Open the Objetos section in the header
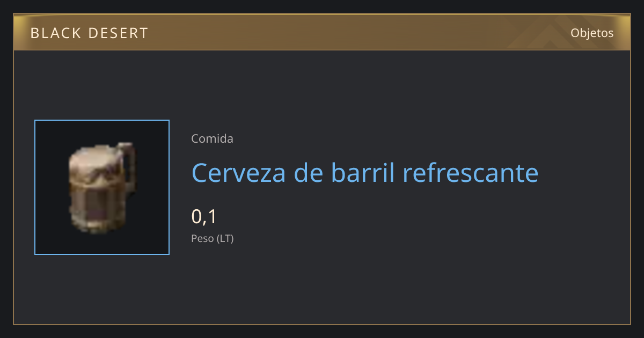 (592, 33)
